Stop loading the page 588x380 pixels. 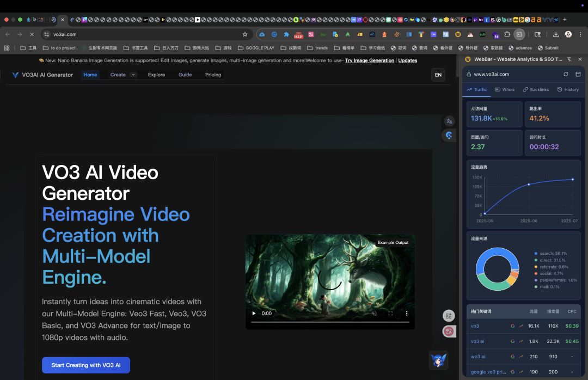32,34
